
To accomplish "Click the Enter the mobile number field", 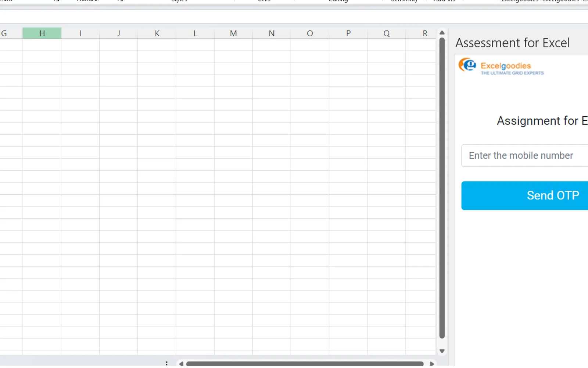I will (x=525, y=156).
